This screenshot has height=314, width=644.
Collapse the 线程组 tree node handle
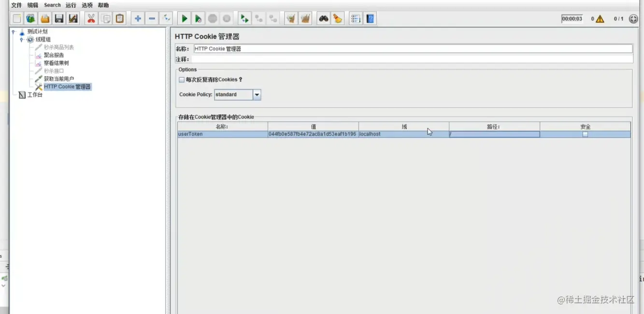tap(22, 40)
